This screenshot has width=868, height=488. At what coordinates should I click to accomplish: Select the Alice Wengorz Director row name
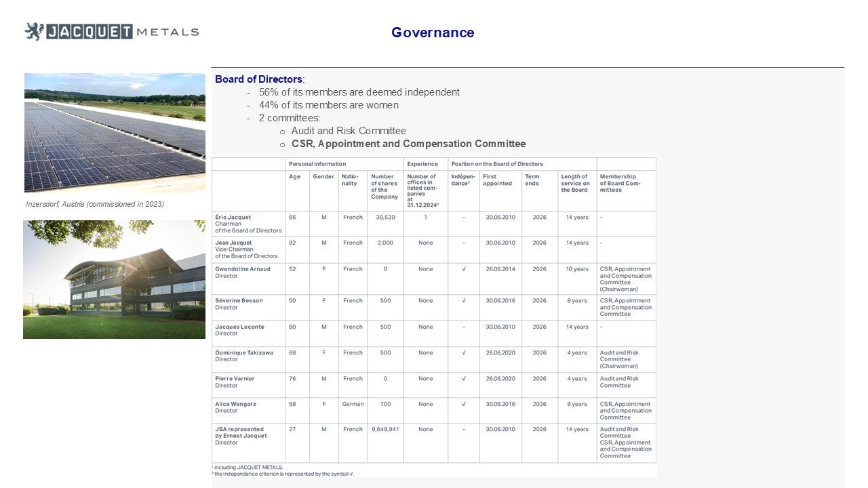tap(237, 407)
